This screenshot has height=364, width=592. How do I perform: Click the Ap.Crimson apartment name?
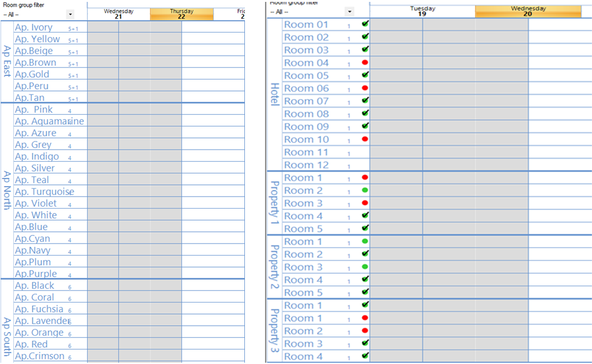[x=39, y=356]
